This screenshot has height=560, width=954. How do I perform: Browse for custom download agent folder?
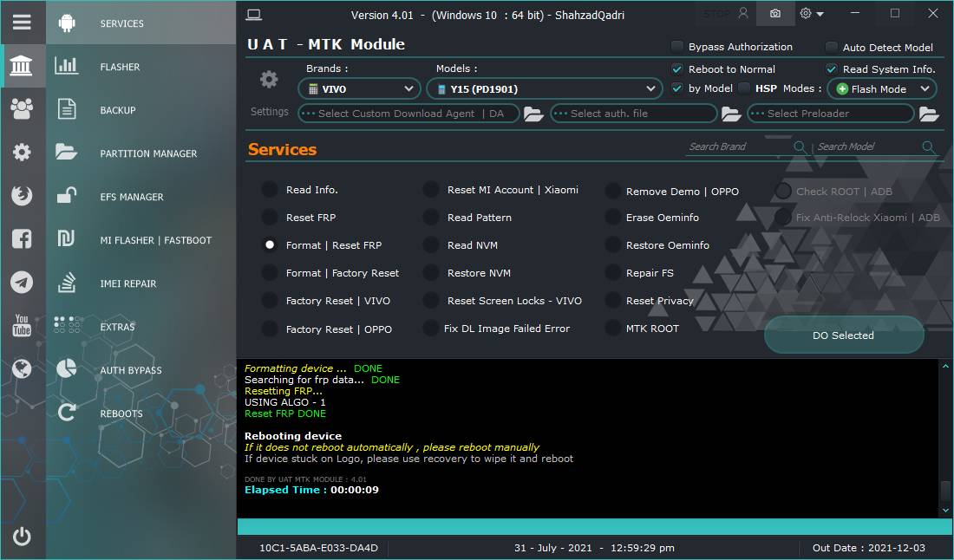point(533,114)
